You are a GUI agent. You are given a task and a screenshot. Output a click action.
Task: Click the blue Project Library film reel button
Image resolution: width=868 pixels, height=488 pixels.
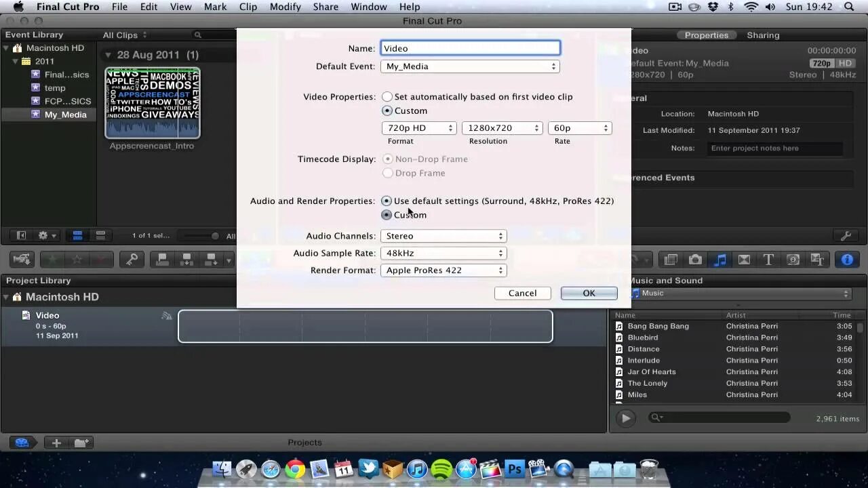[x=22, y=443]
